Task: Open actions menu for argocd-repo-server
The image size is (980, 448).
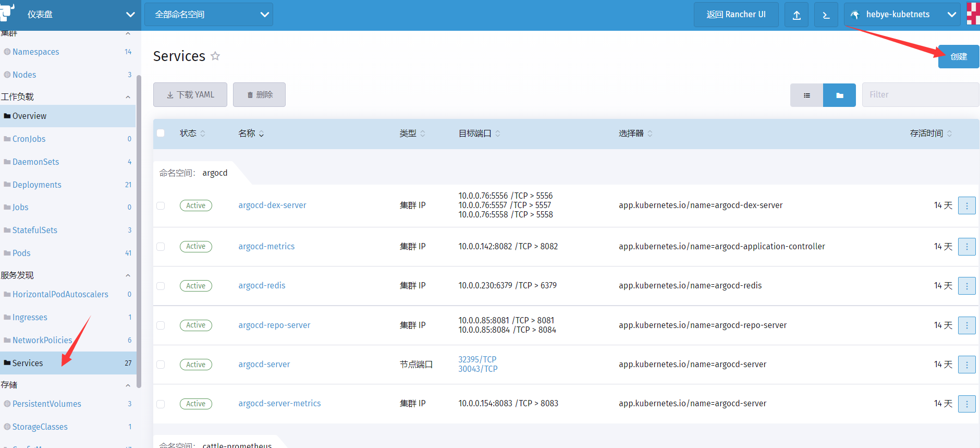Action: pyautogui.click(x=967, y=325)
